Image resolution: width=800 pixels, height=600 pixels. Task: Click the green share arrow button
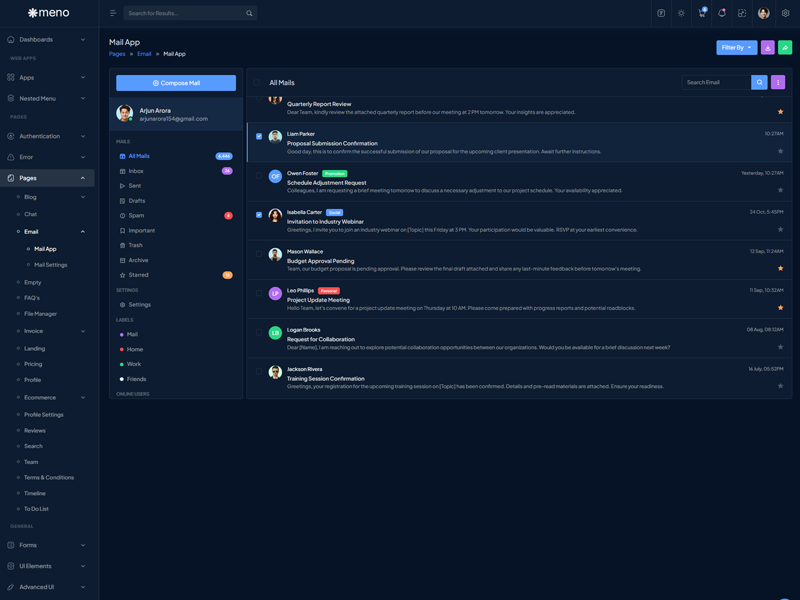(x=785, y=47)
